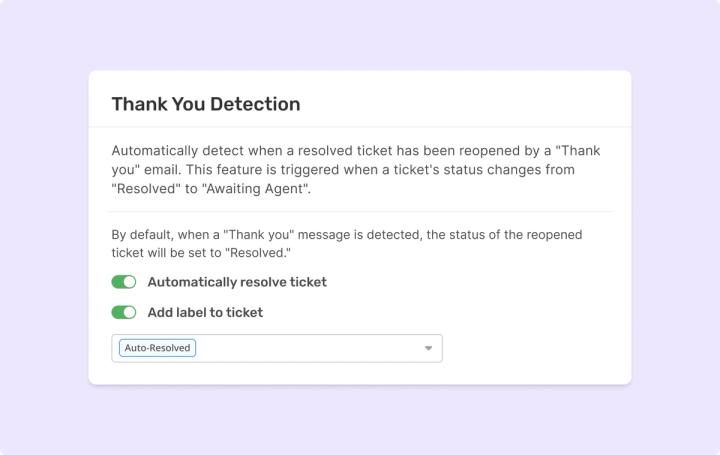720x455 pixels.
Task: Click the divider above the "By default" paragraph
Action: point(360,211)
